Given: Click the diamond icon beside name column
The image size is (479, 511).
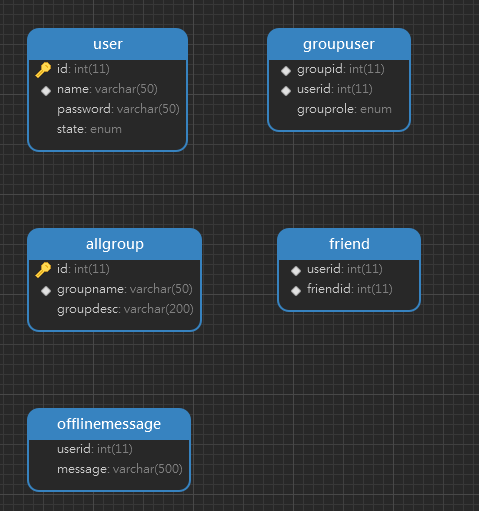Looking at the screenshot, I should (46, 90).
